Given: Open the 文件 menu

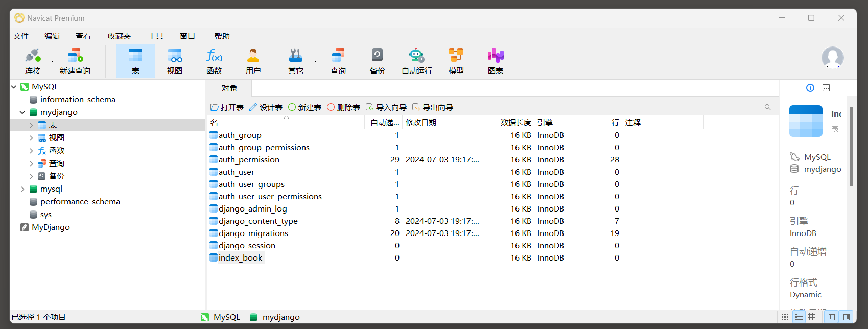Looking at the screenshot, I should tap(21, 36).
